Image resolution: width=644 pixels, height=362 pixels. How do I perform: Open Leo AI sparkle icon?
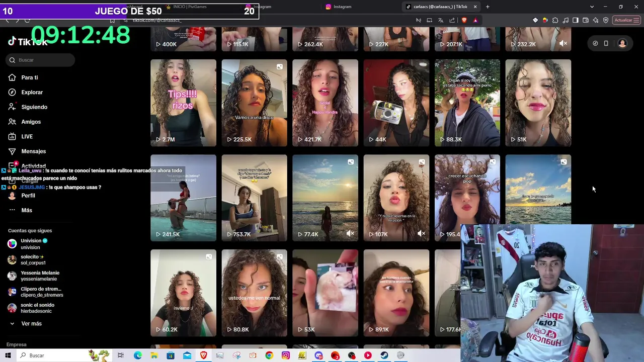tap(596, 20)
